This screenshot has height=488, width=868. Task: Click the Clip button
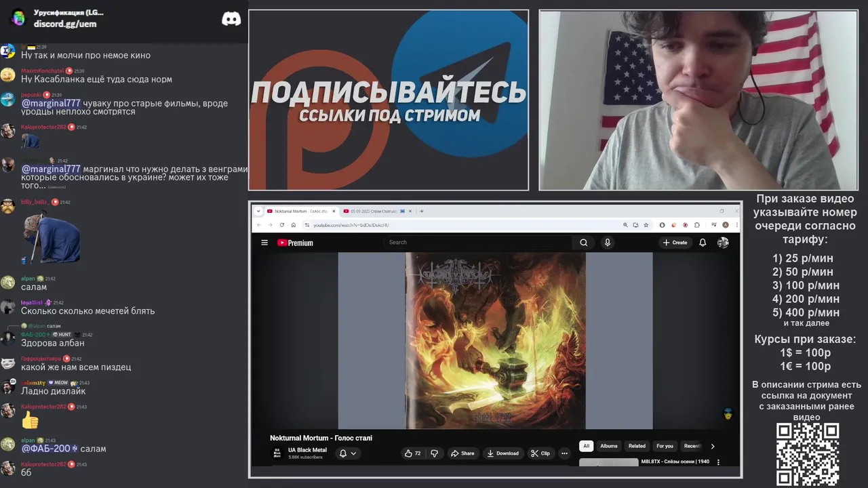tap(540, 453)
